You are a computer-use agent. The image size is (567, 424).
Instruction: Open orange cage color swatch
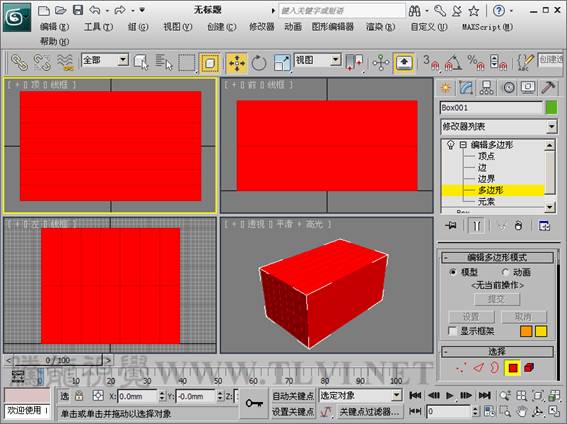point(526,331)
